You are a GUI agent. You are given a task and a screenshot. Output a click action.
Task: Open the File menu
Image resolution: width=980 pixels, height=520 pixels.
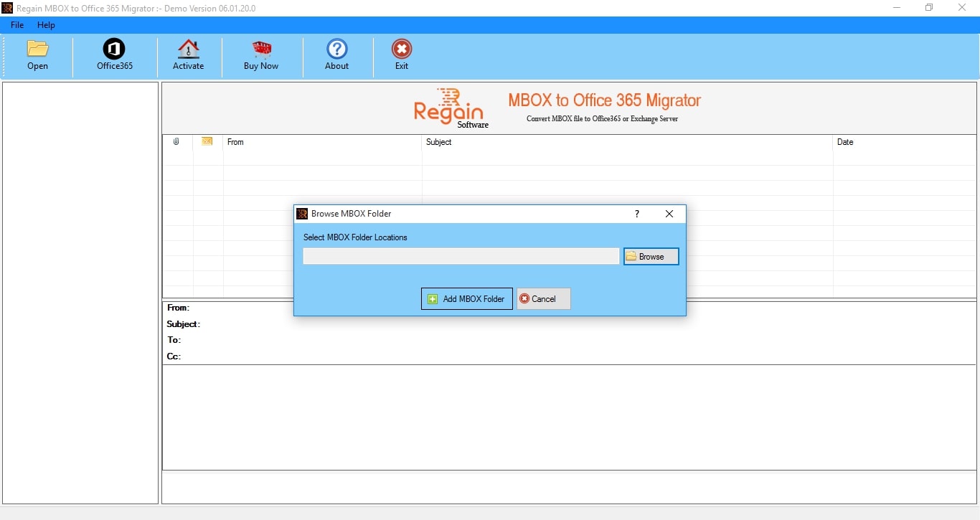click(x=17, y=24)
